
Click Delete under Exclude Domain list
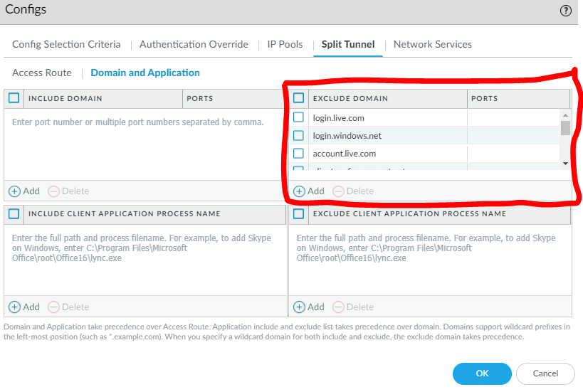(353, 191)
